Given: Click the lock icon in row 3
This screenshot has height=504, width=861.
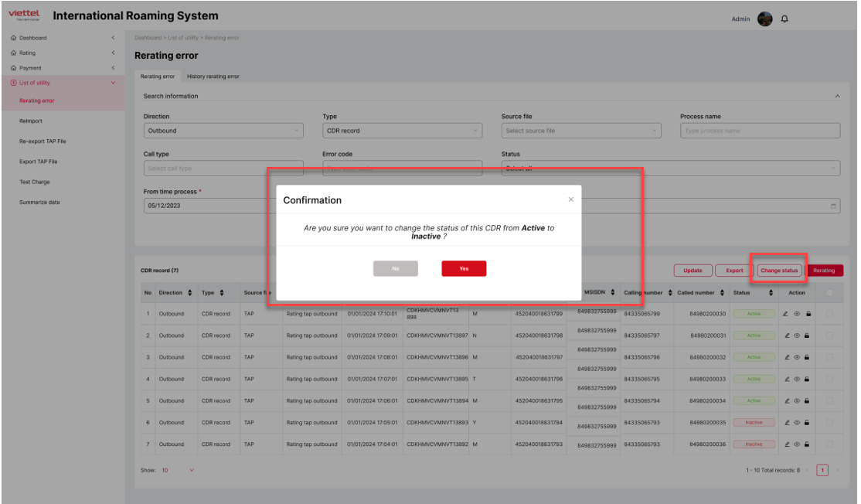Looking at the screenshot, I should point(807,357).
